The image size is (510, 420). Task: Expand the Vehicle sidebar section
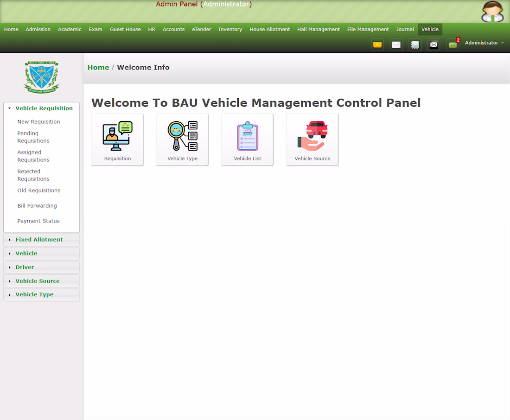pos(42,254)
